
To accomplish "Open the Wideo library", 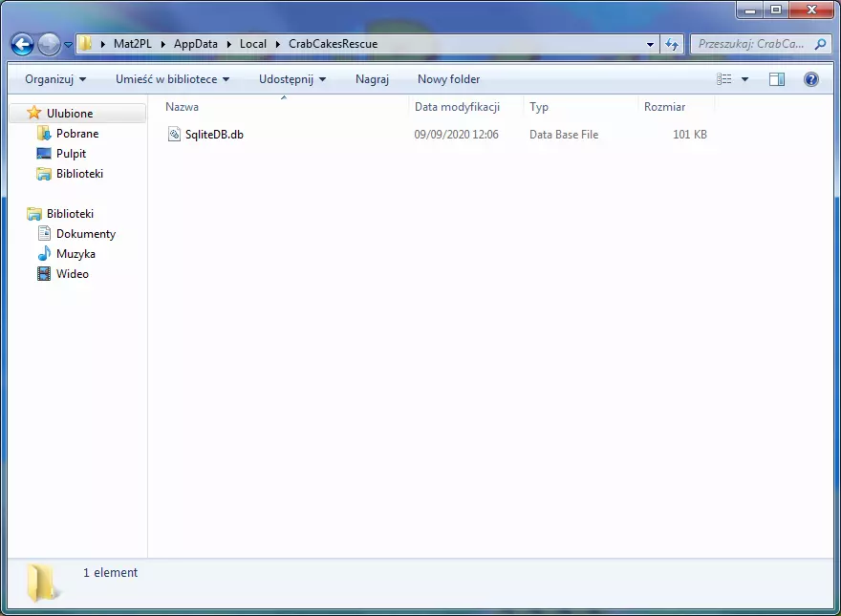I will pyautogui.click(x=73, y=274).
